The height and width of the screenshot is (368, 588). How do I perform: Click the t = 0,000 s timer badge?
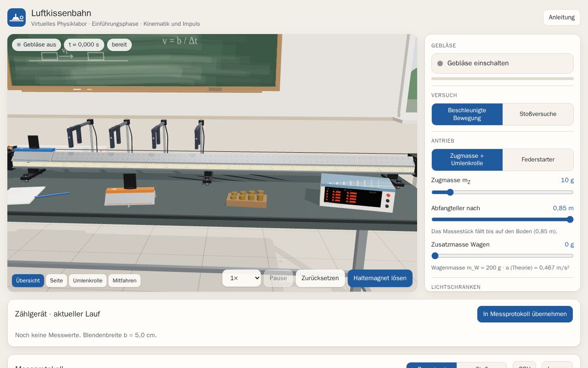(x=84, y=45)
